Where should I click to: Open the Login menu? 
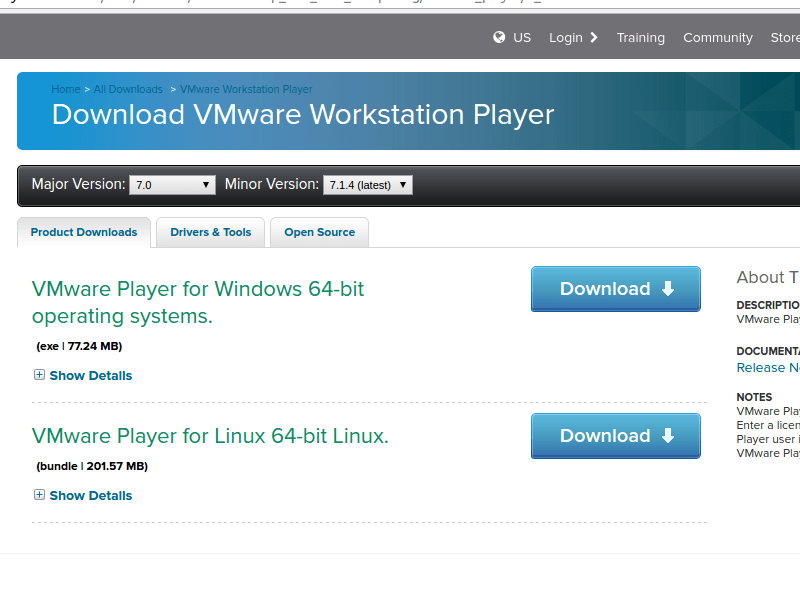coord(566,38)
